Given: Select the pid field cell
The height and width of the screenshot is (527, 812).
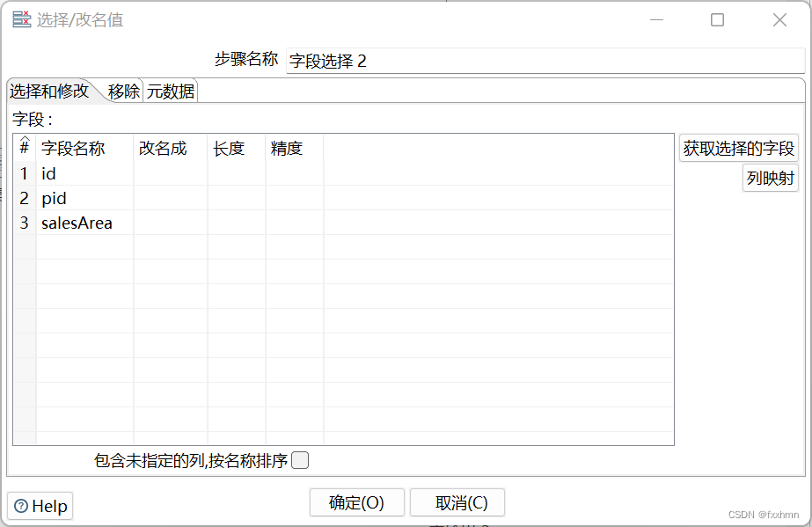Looking at the screenshot, I should (x=85, y=198).
